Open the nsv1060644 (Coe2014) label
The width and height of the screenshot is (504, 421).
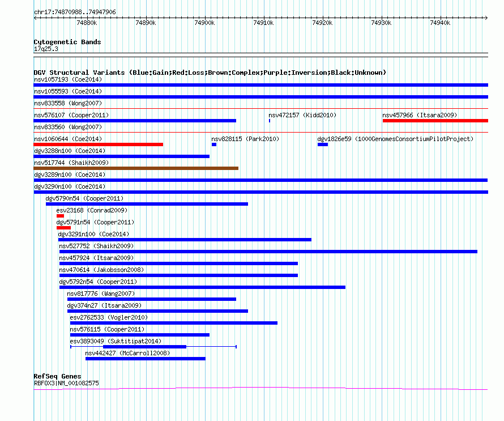[68, 139]
